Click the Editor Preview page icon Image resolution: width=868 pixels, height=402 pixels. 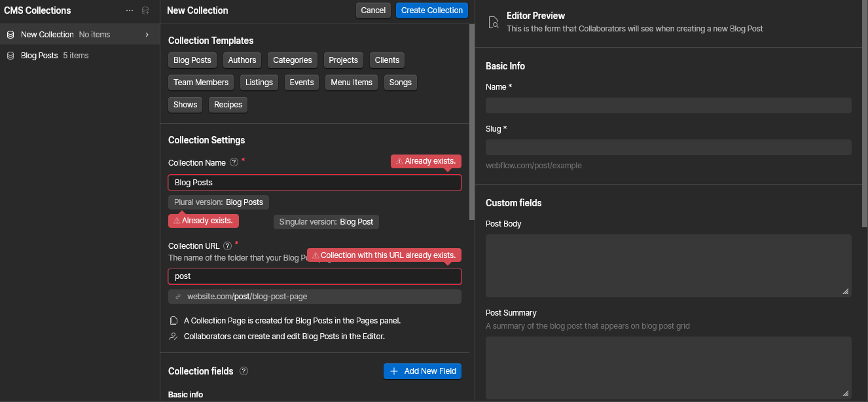pos(494,23)
